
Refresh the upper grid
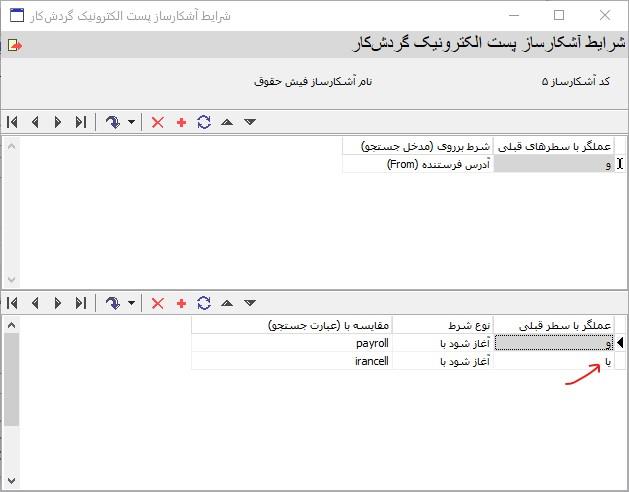pos(204,122)
